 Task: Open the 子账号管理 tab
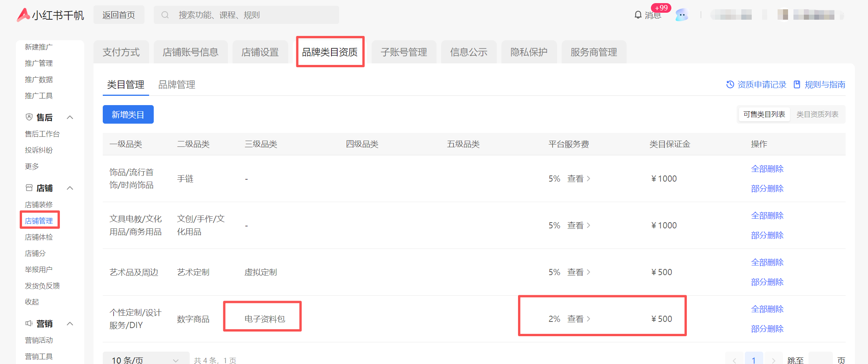pos(404,52)
